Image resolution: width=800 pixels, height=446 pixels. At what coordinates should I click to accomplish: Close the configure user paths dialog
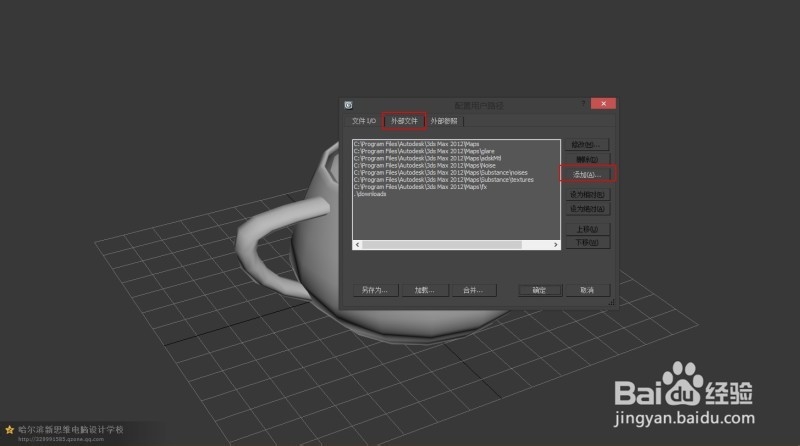[x=604, y=104]
